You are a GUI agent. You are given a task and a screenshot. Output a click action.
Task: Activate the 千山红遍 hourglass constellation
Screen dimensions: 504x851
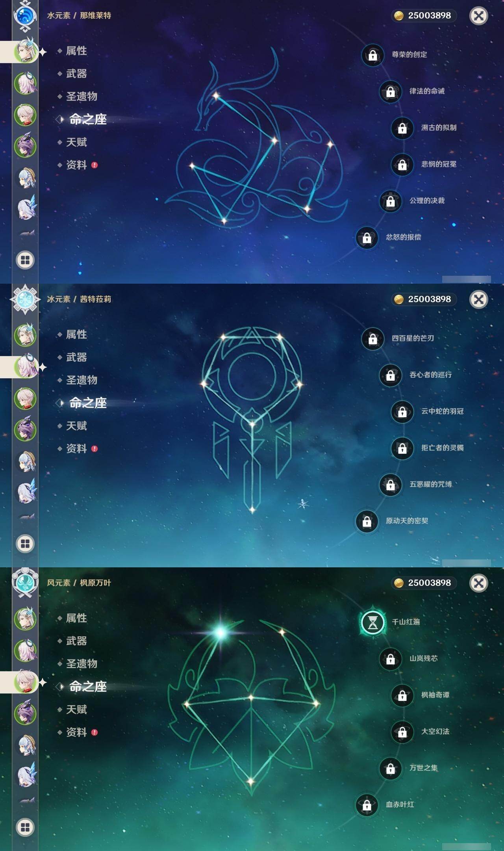coord(373,622)
